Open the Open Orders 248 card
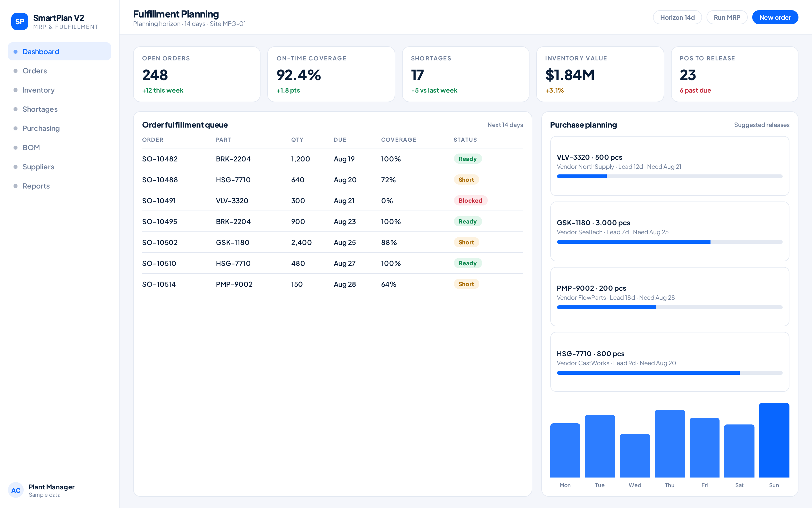The height and width of the screenshot is (508, 812). pos(197,74)
